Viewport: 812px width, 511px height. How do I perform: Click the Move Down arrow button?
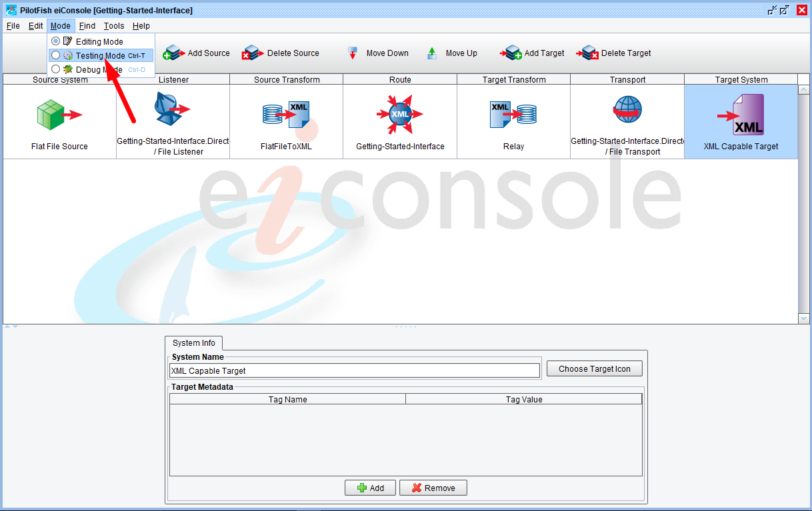coord(378,53)
